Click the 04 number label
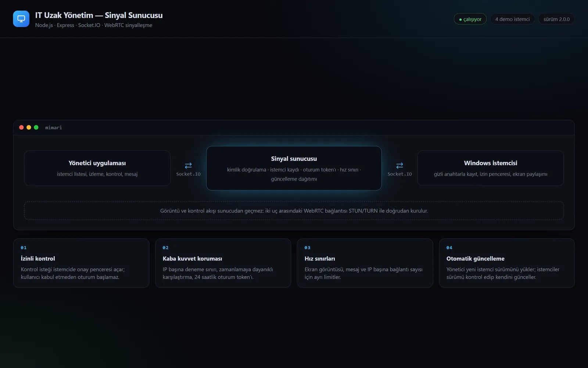This screenshot has width=588, height=368. [x=449, y=248]
